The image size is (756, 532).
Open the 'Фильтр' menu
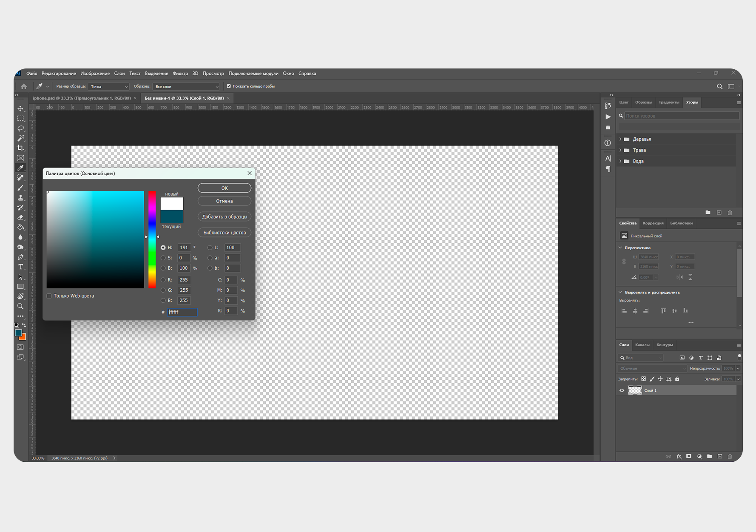[x=180, y=74]
